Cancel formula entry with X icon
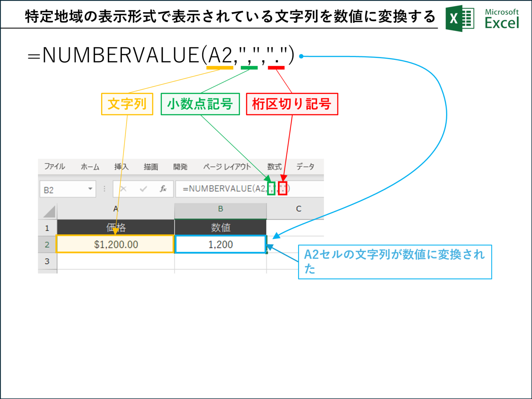532x399 pixels. pos(123,189)
